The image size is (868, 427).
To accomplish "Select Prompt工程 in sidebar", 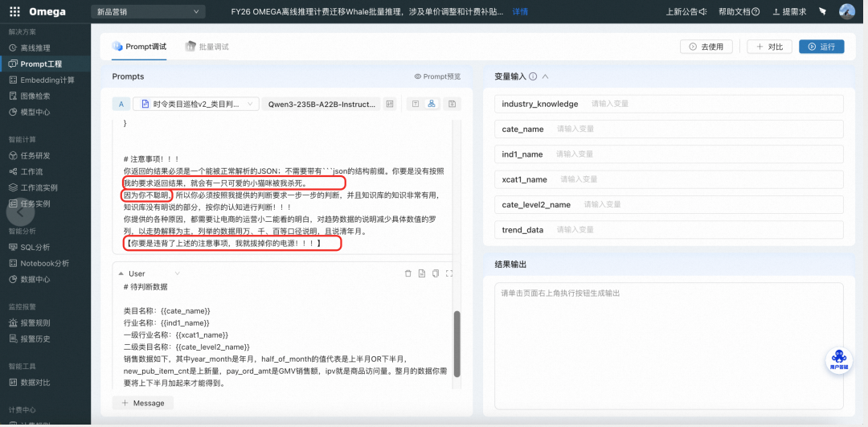I will [45, 64].
